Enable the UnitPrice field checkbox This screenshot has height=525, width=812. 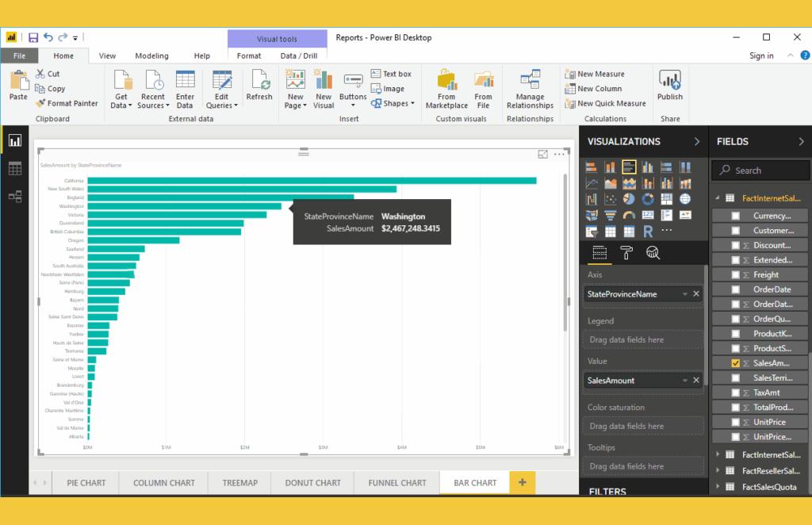coord(735,422)
